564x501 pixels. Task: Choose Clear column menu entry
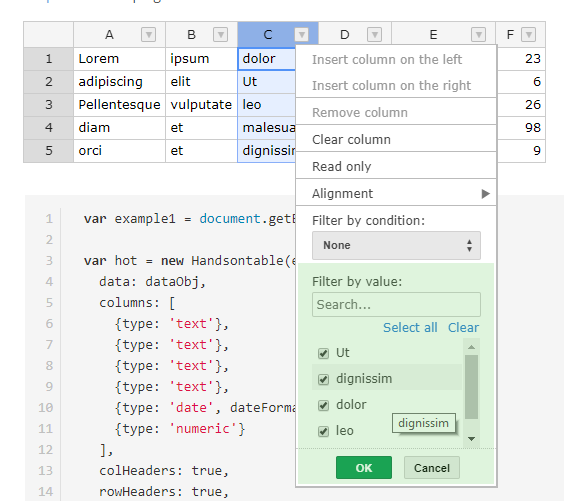pyautogui.click(x=396, y=139)
